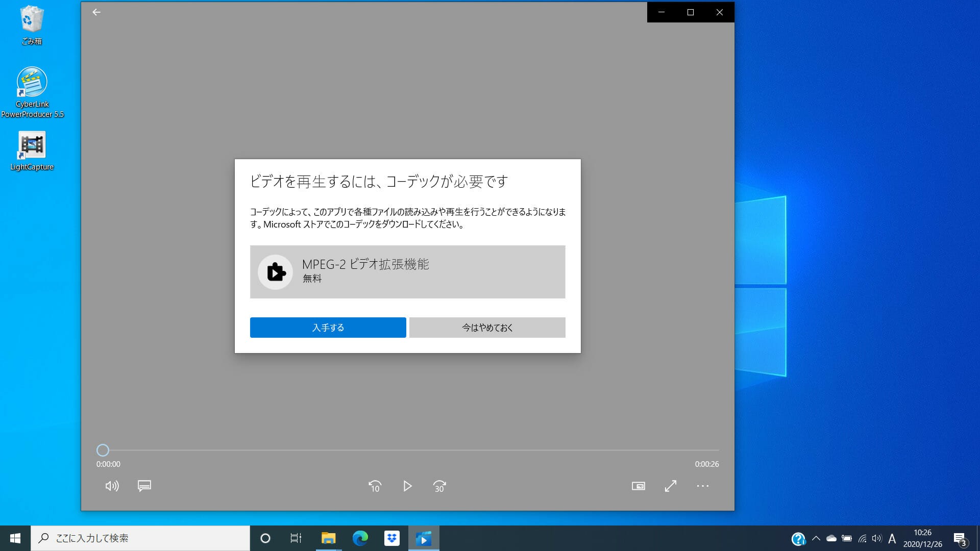The width and height of the screenshot is (980, 551).
Task: Open the ごみ箱 desktop icon
Action: pyautogui.click(x=32, y=26)
